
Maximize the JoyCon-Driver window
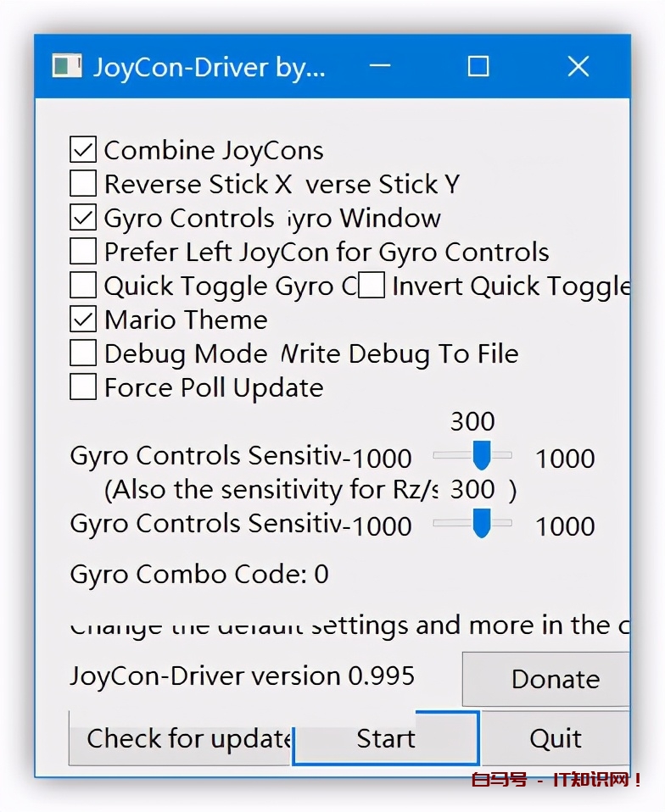[x=478, y=66]
